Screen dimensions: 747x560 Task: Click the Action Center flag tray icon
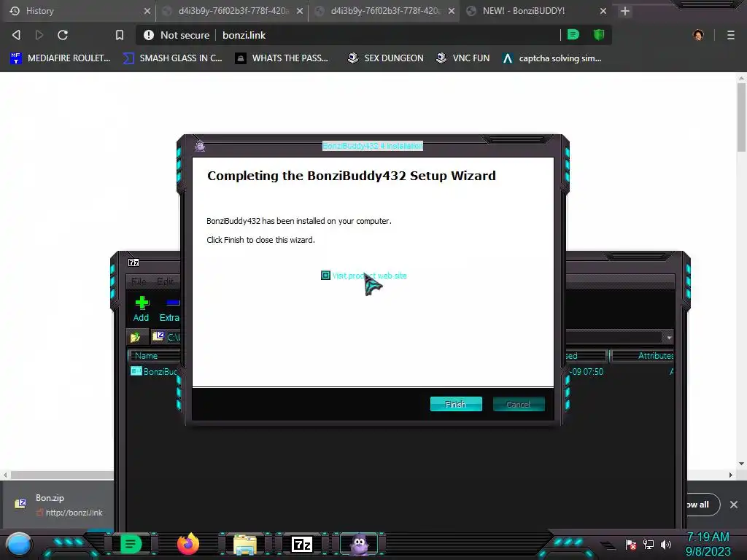pyautogui.click(x=631, y=544)
